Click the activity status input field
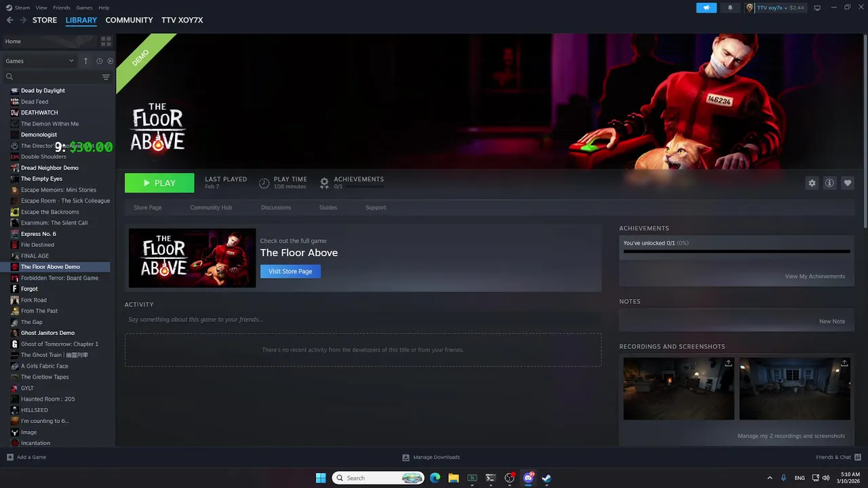 click(x=363, y=319)
